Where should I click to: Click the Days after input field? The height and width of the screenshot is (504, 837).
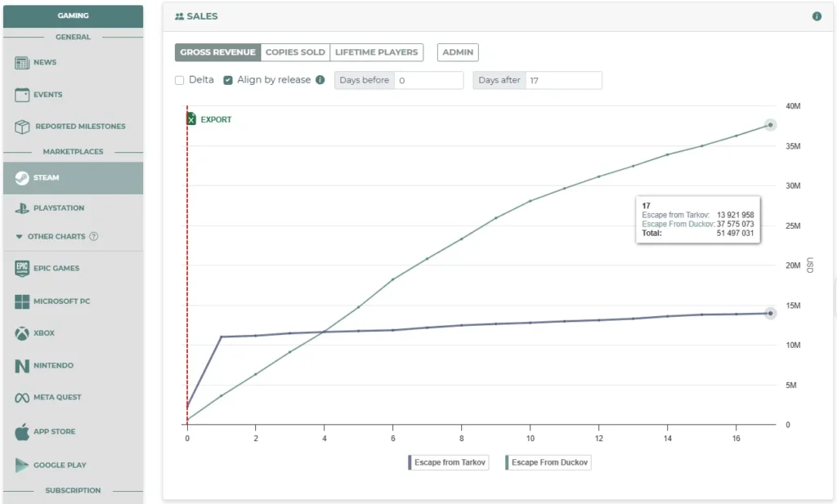[562, 80]
